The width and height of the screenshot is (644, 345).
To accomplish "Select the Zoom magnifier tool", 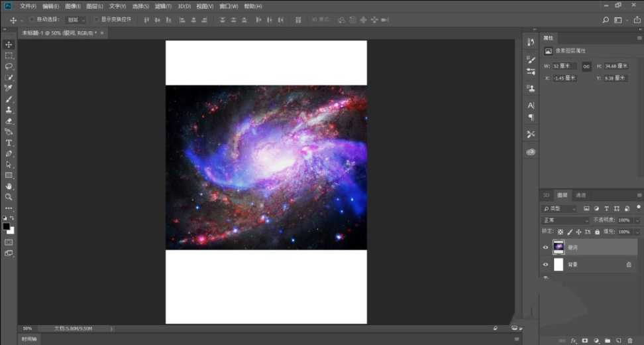I will coord(9,197).
